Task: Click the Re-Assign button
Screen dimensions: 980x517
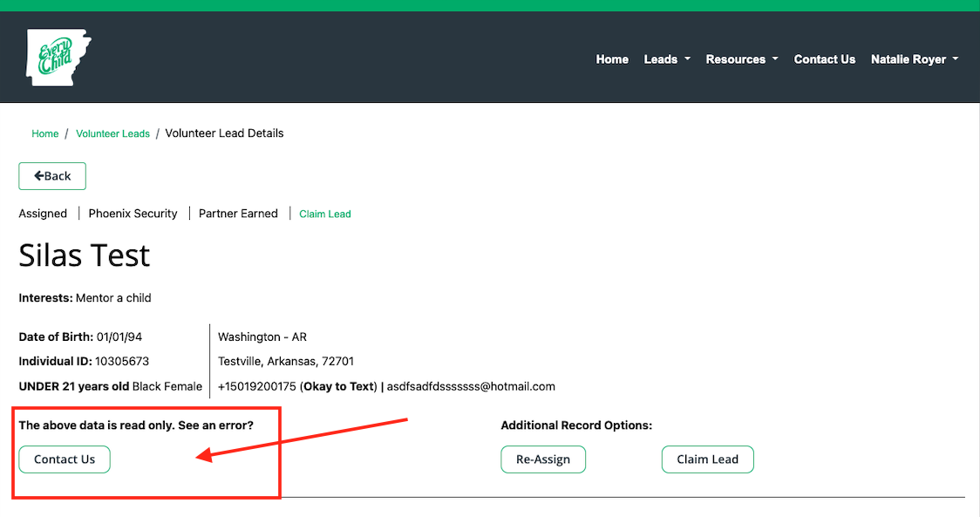Action: point(543,459)
